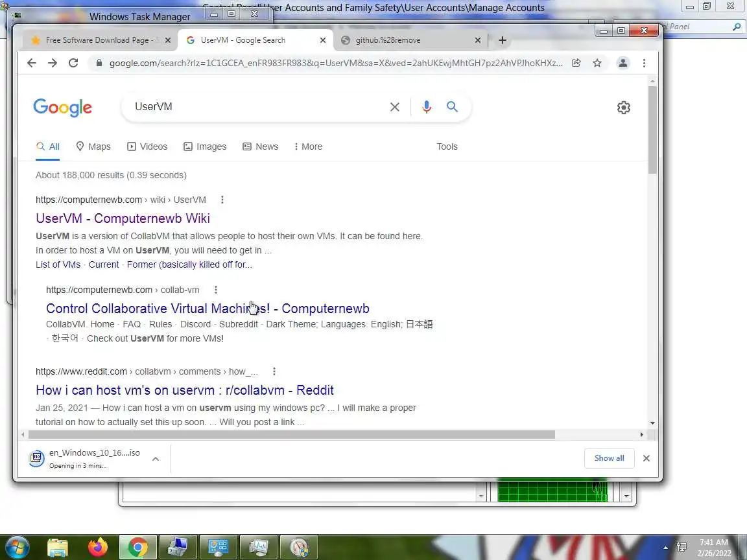
Task: Open the More search filters dropdown
Action: tap(308, 146)
